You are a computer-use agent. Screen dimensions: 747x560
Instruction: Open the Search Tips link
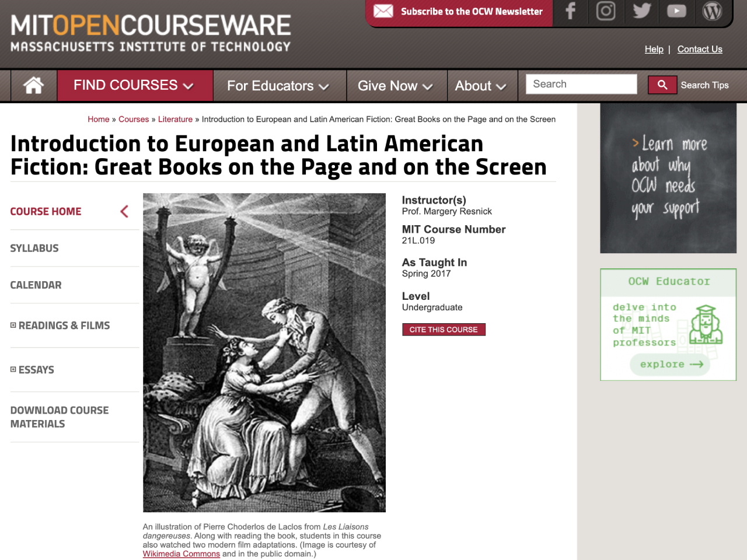[x=704, y=85]
